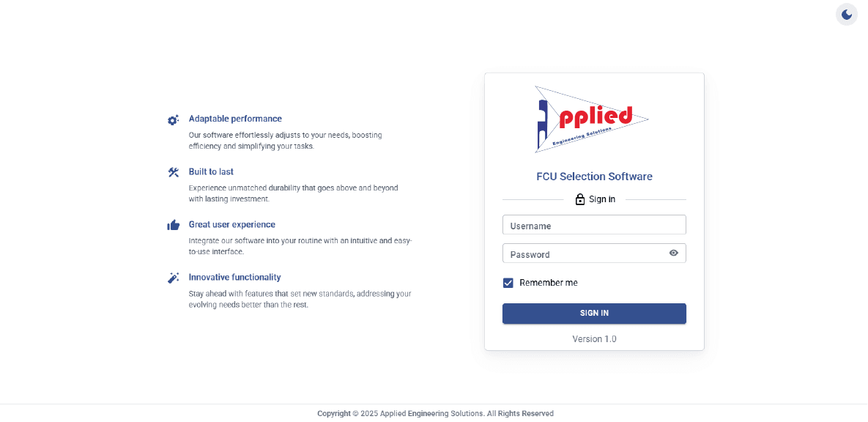
Task: Click the Adaptable performance heading
Action: coord(235,119)
